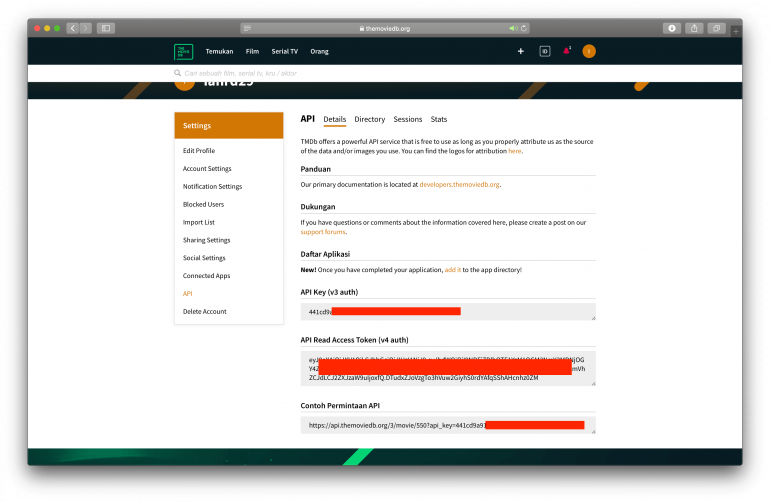770x502 pixels.
Task: Open Edit Profile settings
Action: (x=199, y=151)
